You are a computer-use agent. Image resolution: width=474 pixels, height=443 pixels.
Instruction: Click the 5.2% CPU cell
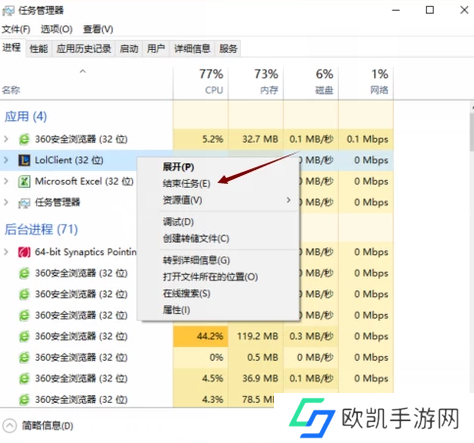tap(201, 139)
